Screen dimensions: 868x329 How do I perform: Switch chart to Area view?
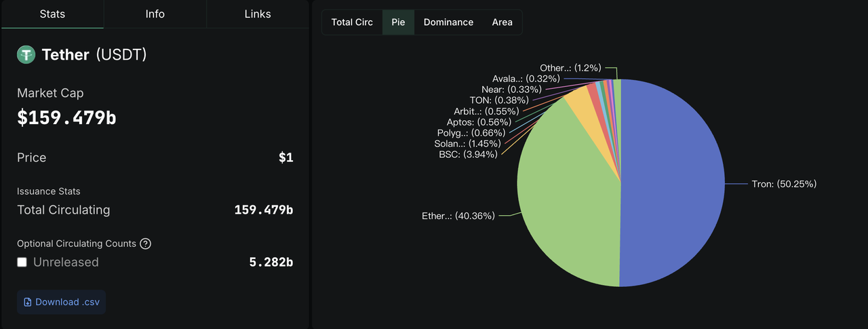click(x=502, y=22)
